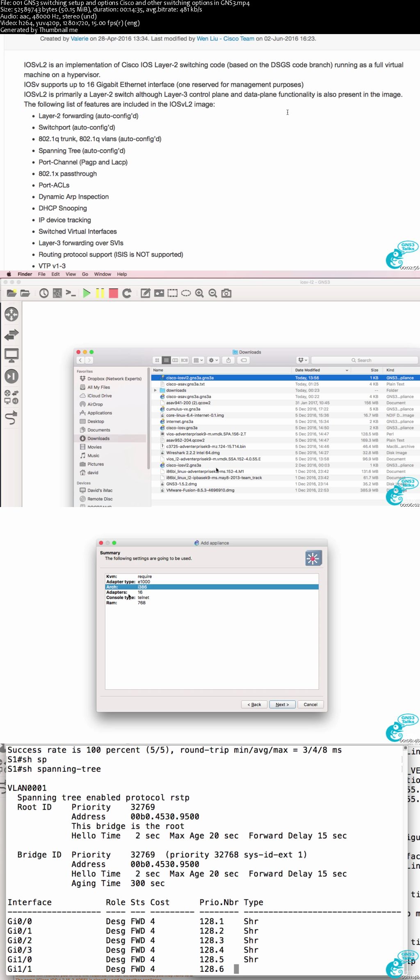Screen dimensions: 420x980
Task: Select the add note icon in GNS3
Action: coord(146,293)
